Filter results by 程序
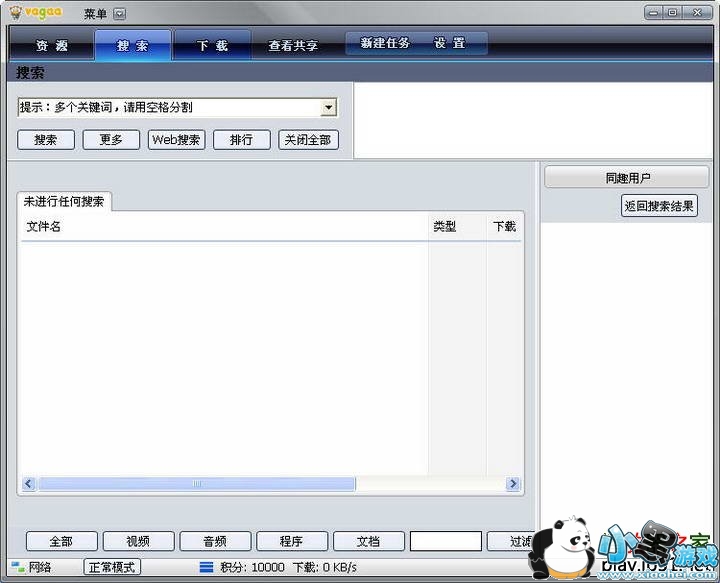 tap(292, 541)
